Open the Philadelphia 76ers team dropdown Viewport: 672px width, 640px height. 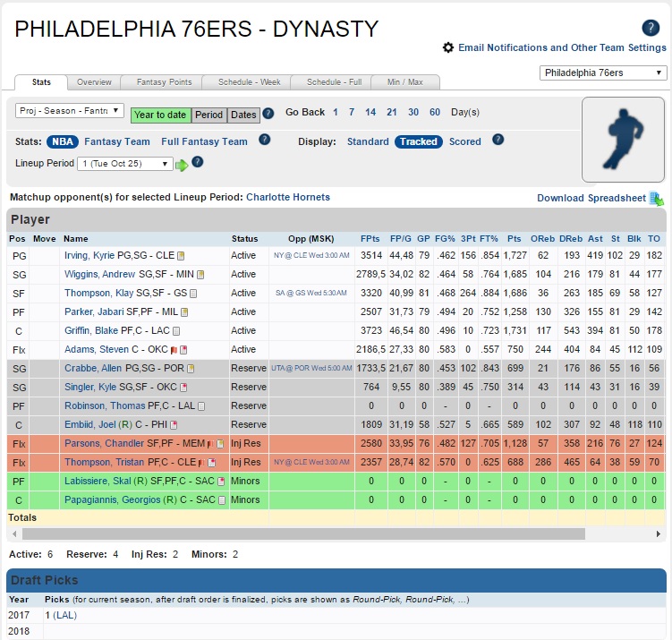[x=603, y=73]
